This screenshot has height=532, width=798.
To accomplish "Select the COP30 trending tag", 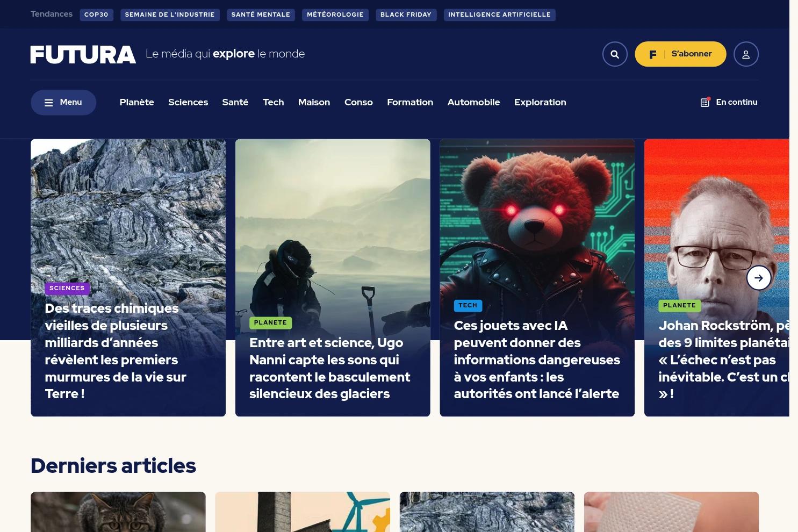I will (96, 15).
